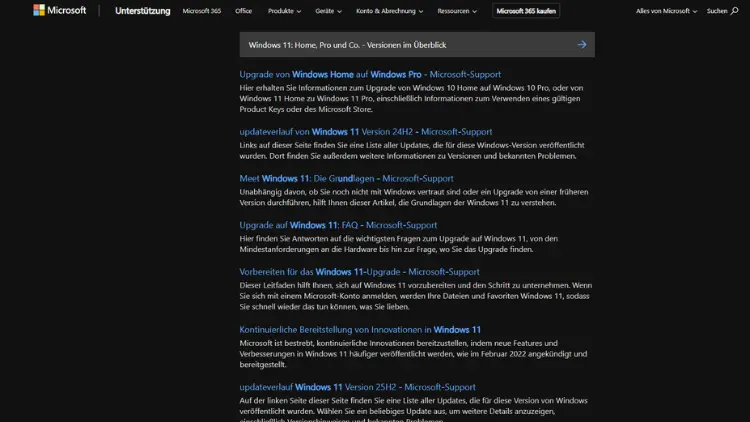
Task: Click text starting 'Dieser Leitfaden hilft Ihnen'
Action: (x=416, y=296)
